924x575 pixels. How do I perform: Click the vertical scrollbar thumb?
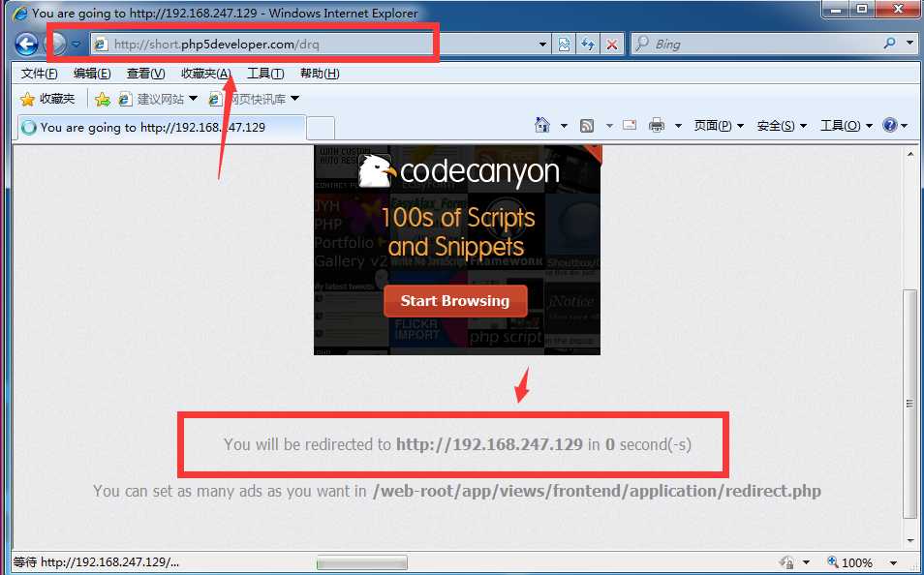click(x=909, y=404)
